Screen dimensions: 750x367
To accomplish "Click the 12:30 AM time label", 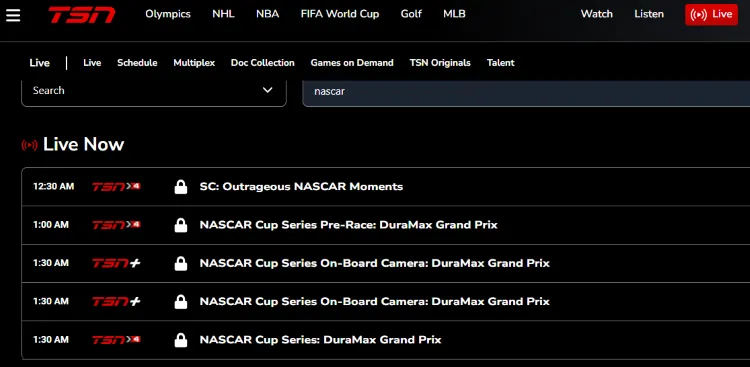I will tap(54, 187).
